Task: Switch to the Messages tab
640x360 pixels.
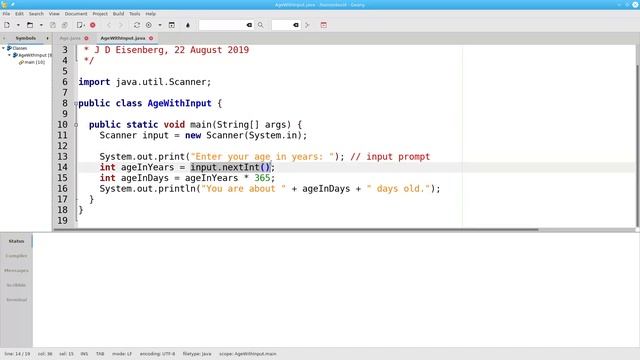Action: 16,270
